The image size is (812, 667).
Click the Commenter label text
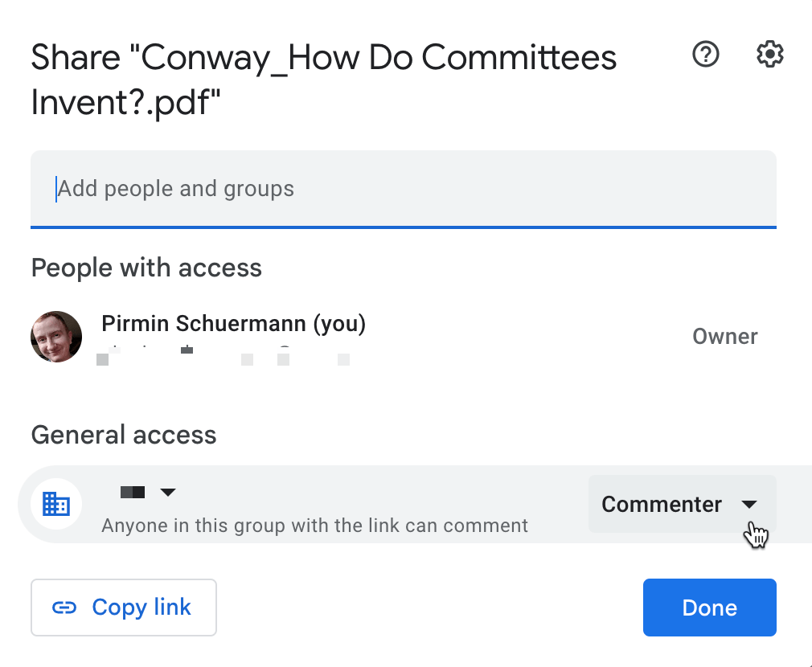(662, 504)
